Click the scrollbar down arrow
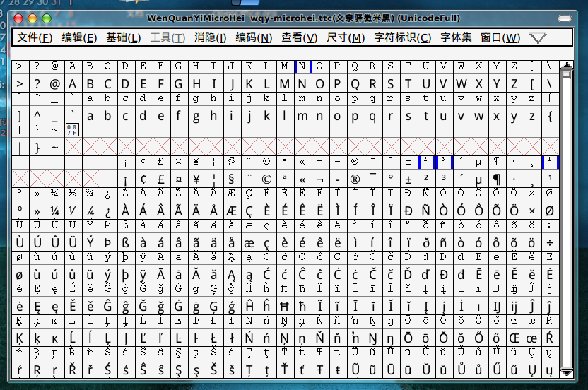This screenshot has height=390, width=588. [x=566, y=372]
